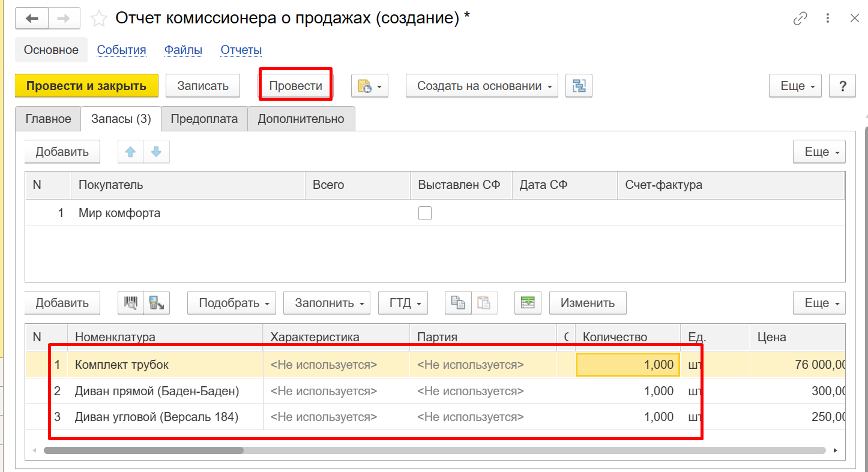Click the Провести и закрыть button
868x472 pixels.
click(86, 86)
